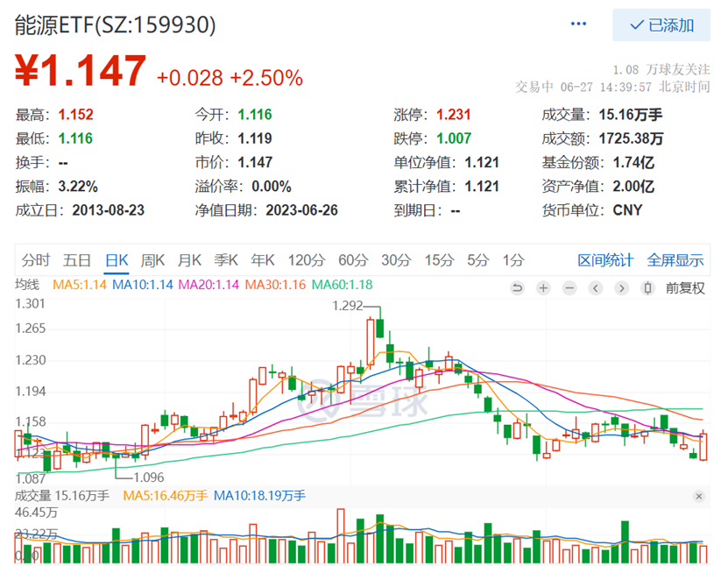Screen dimensions: 728x566
Task: Click the 1.096 low price marker
Action: tap(149, 478)
